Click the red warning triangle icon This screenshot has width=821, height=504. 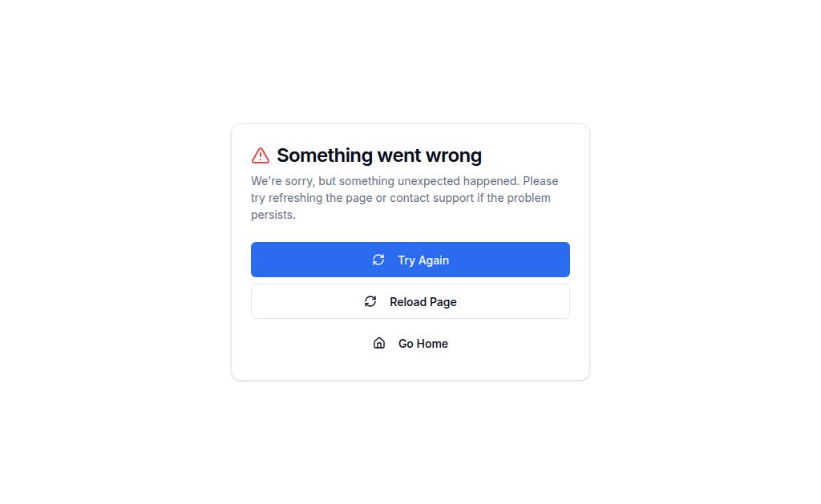pyautogui.click(x=261, y=155)
